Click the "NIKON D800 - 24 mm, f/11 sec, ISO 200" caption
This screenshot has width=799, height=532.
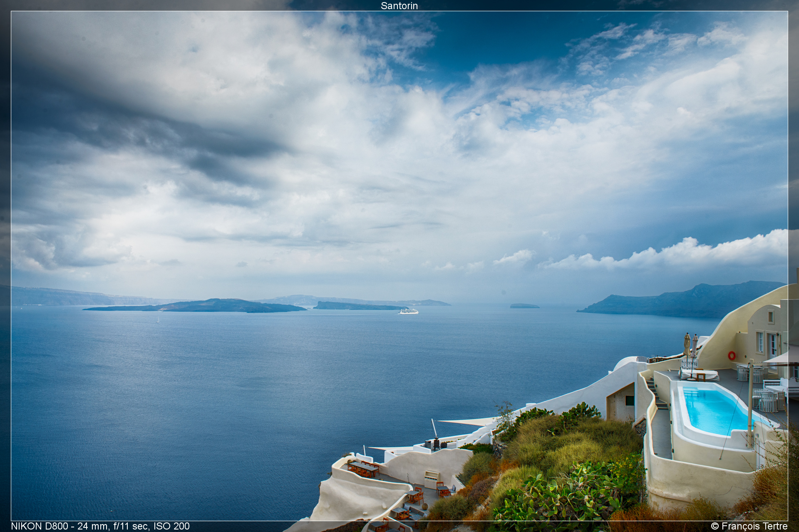pyautogui.click(x=100, y=526)
